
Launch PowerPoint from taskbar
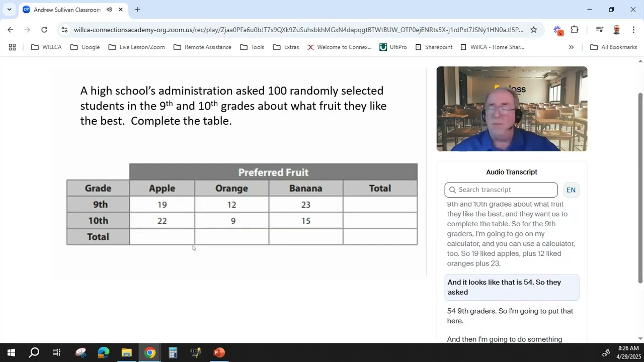[219, 352]
